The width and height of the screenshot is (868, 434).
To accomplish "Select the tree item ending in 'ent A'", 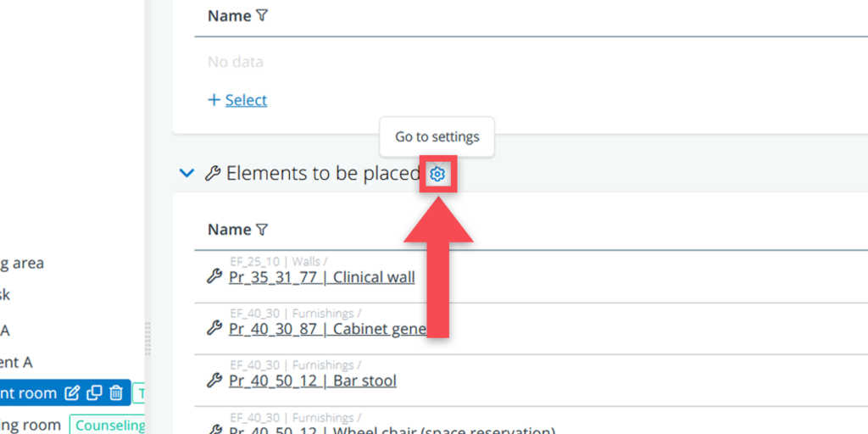I will point(16,362).
